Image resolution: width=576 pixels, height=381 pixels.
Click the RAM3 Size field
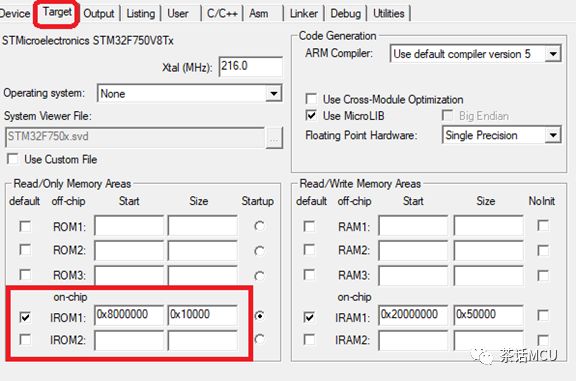point(489,275)
